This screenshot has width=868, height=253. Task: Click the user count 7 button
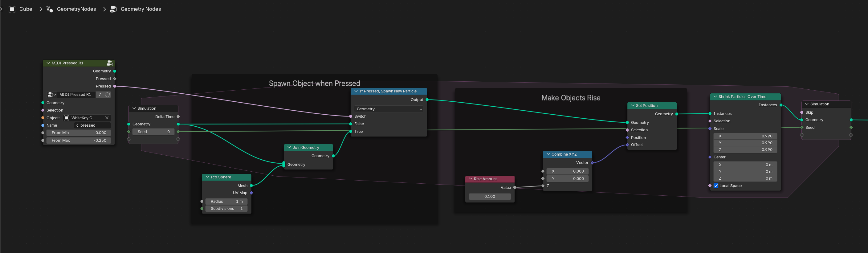(100, 95)
